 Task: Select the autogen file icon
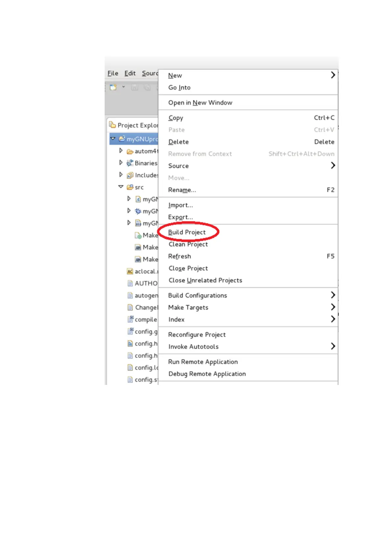coord(130,295)
